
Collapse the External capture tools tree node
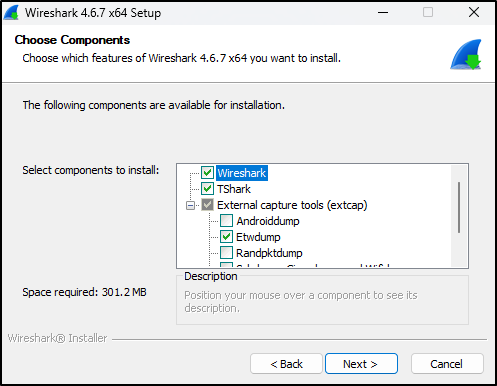[x=190, y=205]
